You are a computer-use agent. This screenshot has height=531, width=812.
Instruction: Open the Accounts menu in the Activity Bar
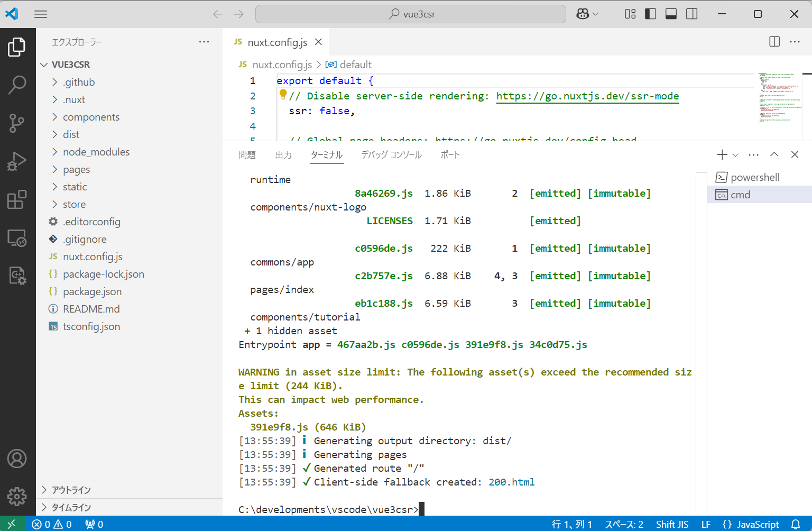18,459
